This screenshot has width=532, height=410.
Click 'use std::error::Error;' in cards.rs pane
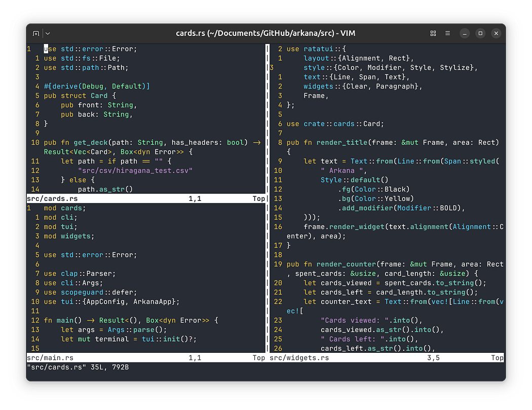tap(90, 49)
